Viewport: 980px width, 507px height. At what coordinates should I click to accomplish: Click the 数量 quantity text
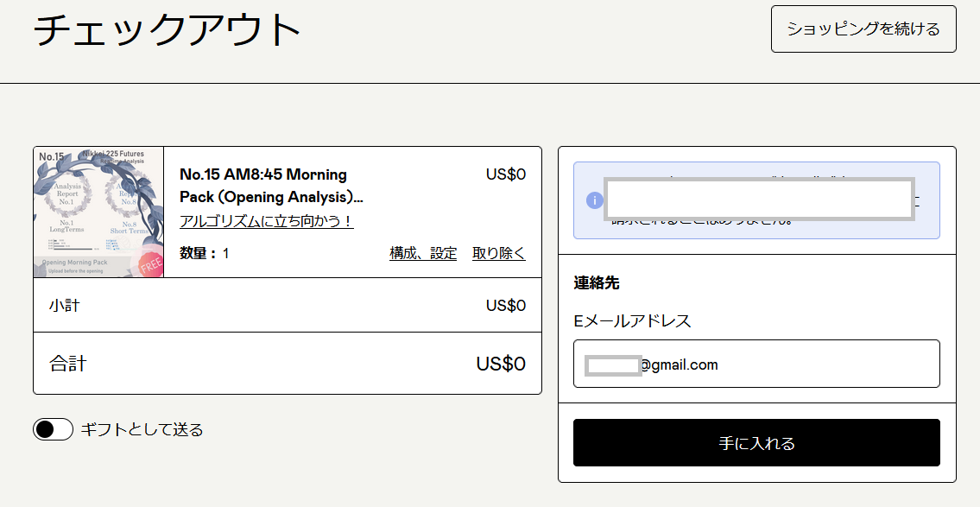(x=204, y=253)
